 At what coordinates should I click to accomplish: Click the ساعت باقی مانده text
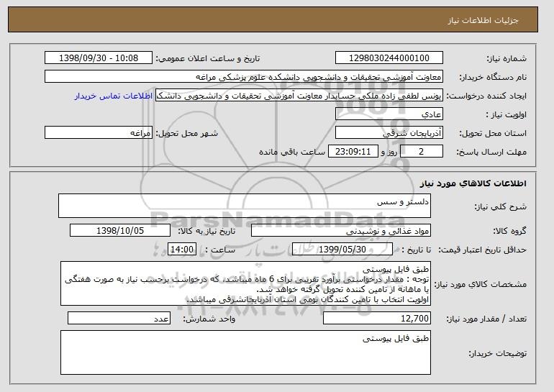(x=292, y=152)
